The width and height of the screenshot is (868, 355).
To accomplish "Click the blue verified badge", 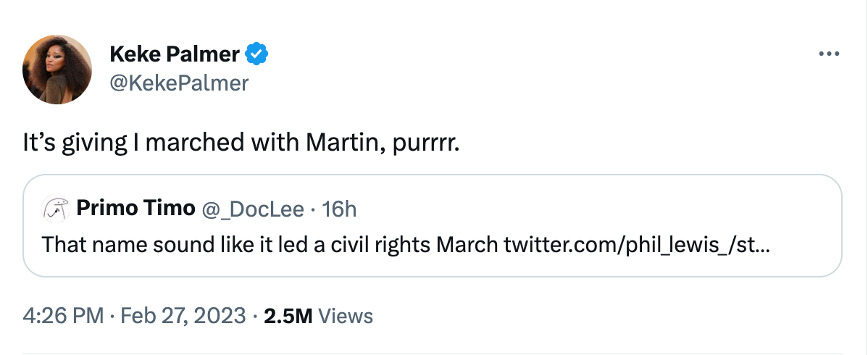I will [257, 54].
